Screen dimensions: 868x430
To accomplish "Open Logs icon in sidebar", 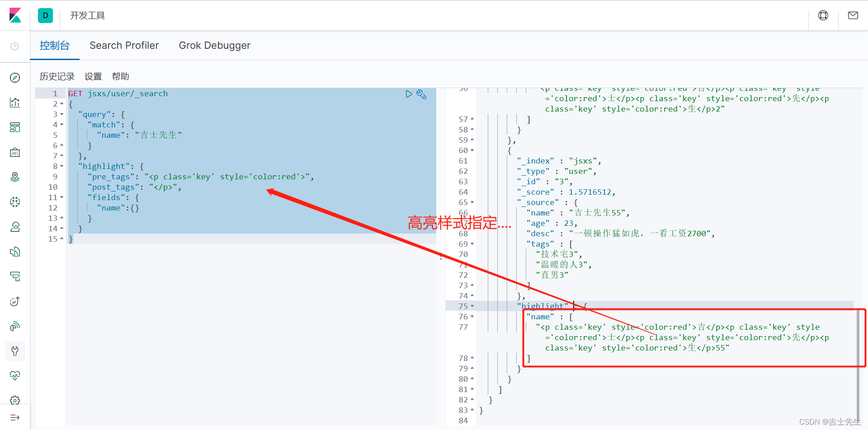I will 15,252.
